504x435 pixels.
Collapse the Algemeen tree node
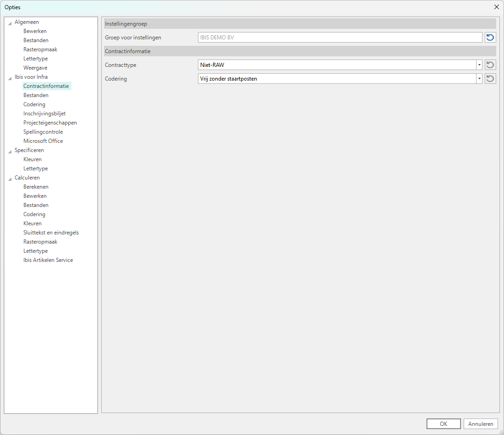tap(10, 22)
